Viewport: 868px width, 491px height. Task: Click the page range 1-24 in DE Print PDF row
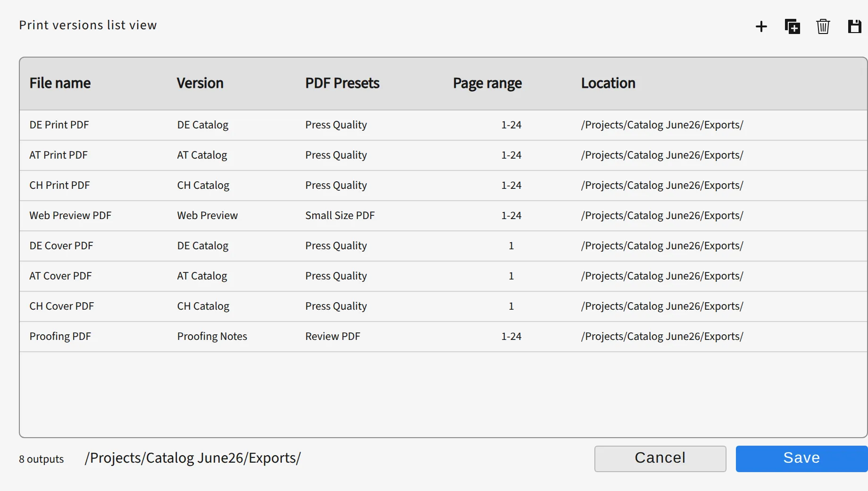511,125
